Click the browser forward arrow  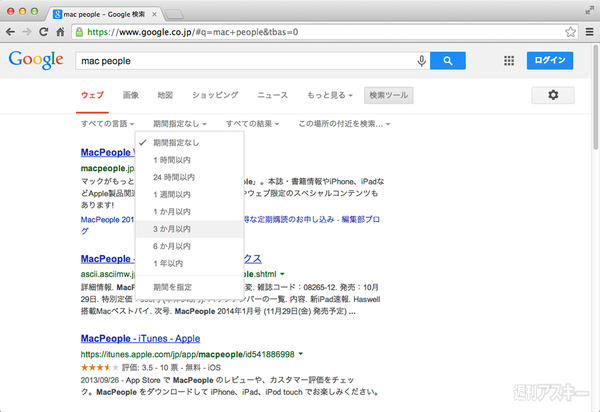(27, 32)
